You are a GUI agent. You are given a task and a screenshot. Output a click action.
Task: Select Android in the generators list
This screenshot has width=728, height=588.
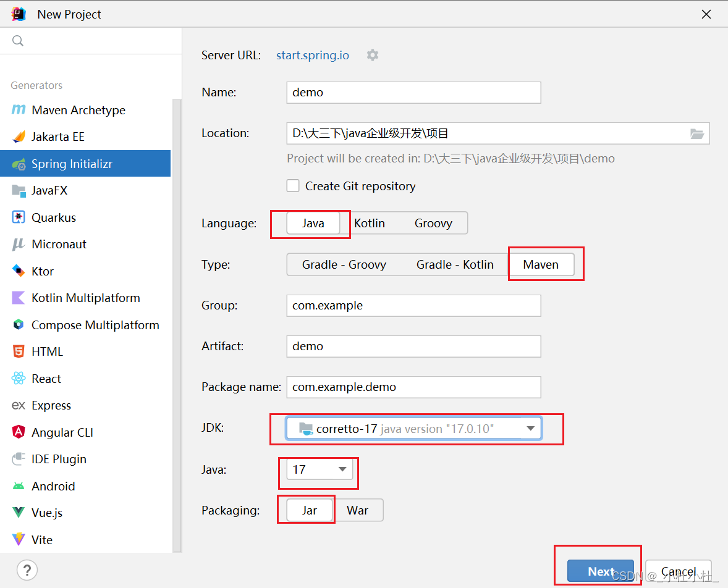[85, 486]
